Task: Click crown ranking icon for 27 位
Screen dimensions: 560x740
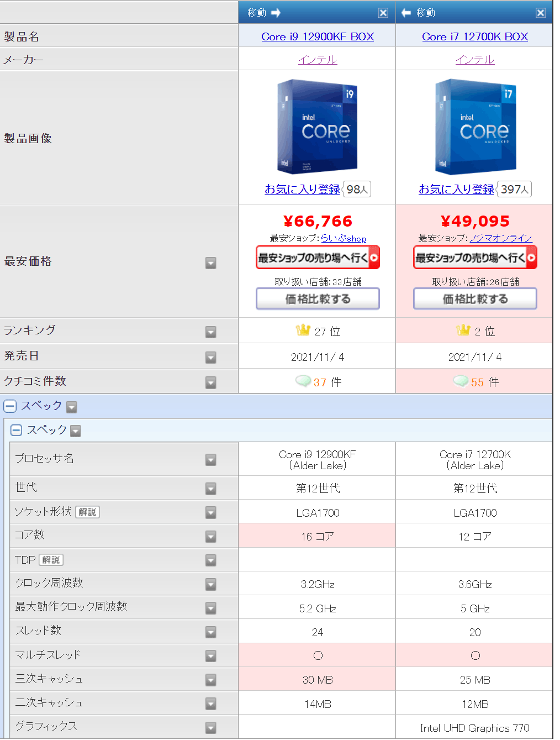Action: [x=303, y=330]
